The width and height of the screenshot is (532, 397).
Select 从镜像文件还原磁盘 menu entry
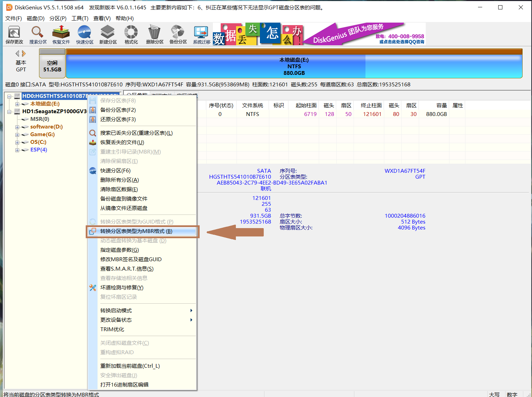click(142, 208)
